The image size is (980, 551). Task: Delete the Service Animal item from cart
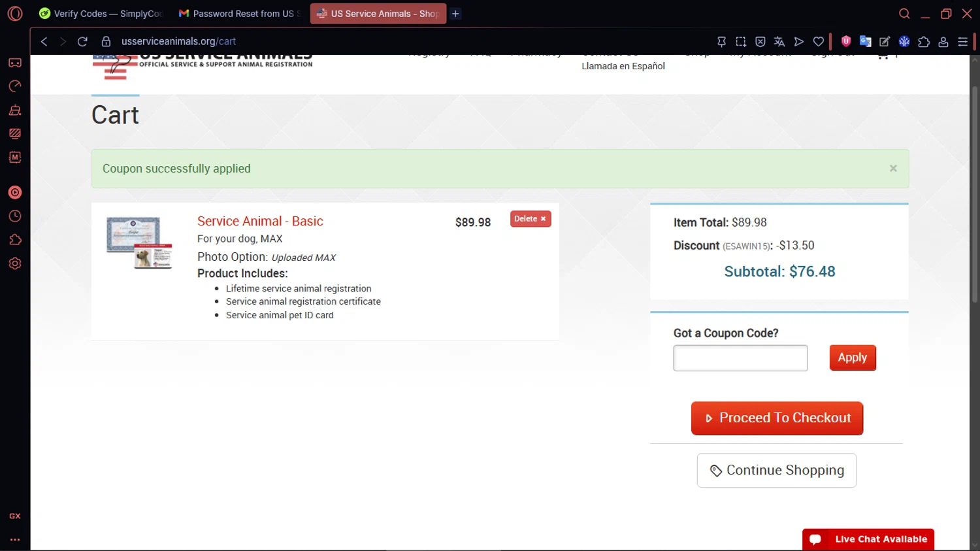(x=531, y=219)
